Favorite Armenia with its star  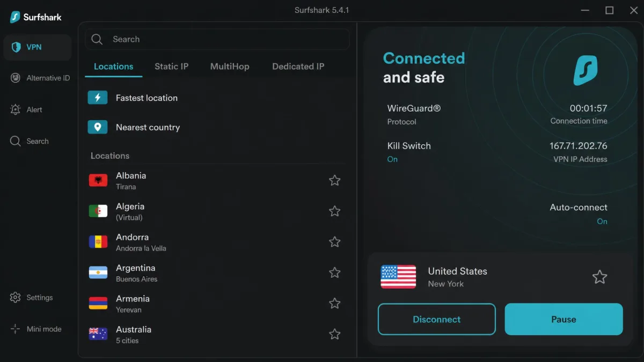point(335,303)
